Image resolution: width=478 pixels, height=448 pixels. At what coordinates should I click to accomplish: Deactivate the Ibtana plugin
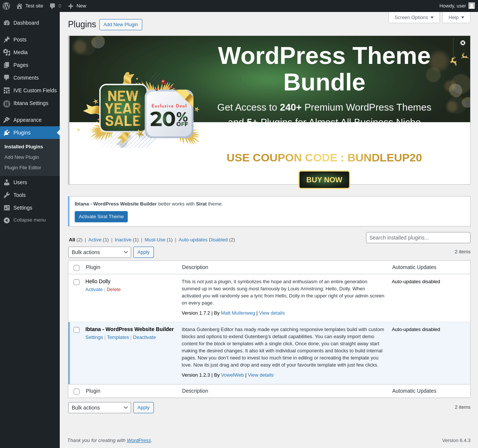click(144, 337)
